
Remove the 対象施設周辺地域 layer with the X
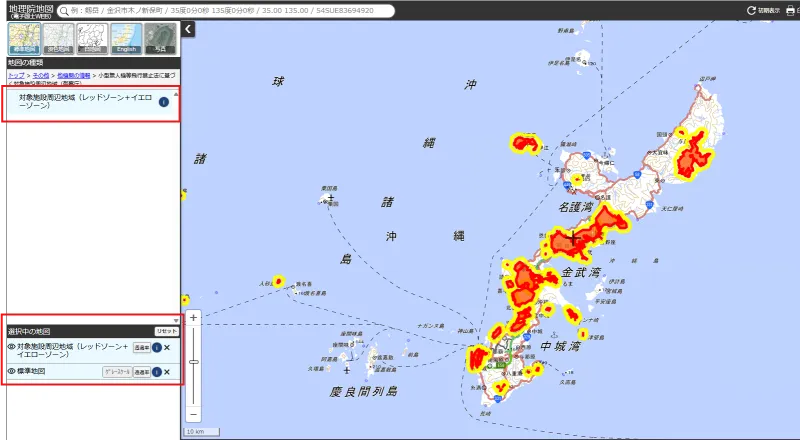click(x=167, y=348)
